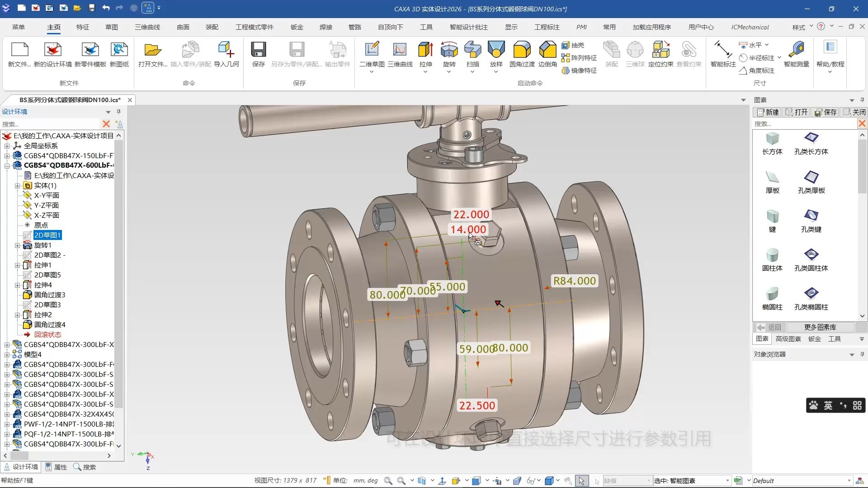
Task: Click the 新建 button in the 图素 panel
Action: tap(768, 112)
